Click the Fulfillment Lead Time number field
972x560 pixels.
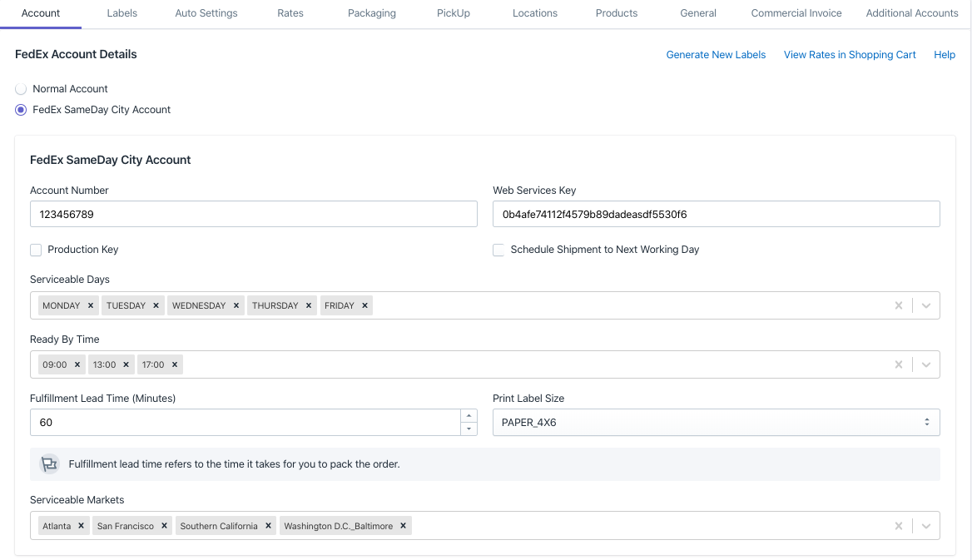[245, 423]
